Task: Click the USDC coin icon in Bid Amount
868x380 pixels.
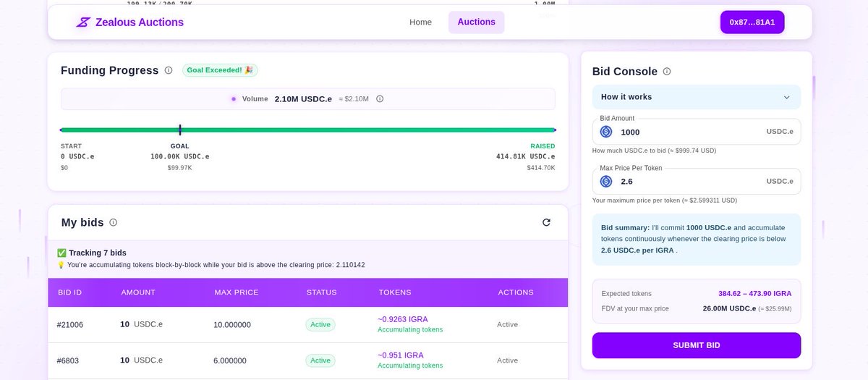Action: tap(606, 132)
